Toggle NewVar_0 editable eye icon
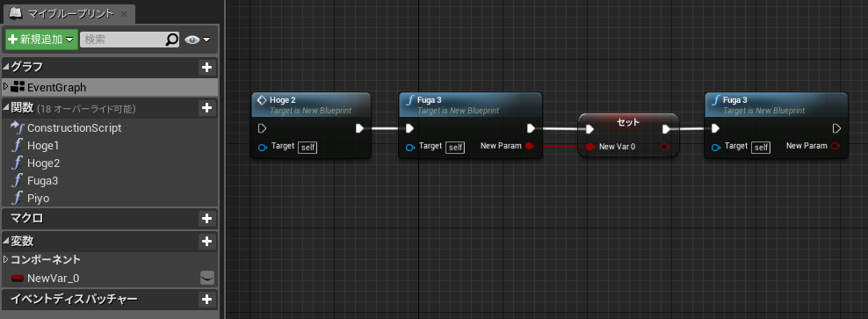The height and width of the screenshot is (319, 868). click(x=207, y=278)
